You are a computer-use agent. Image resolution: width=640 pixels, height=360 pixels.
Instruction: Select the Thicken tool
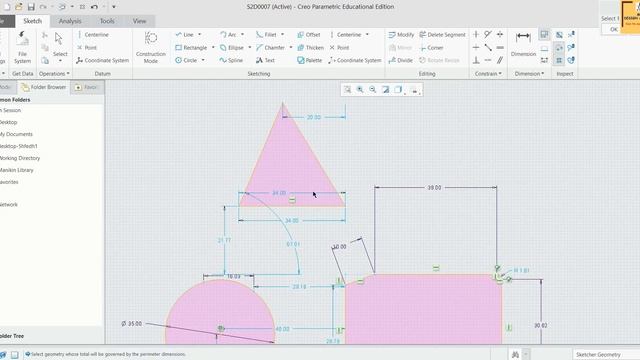pos(311,48)
